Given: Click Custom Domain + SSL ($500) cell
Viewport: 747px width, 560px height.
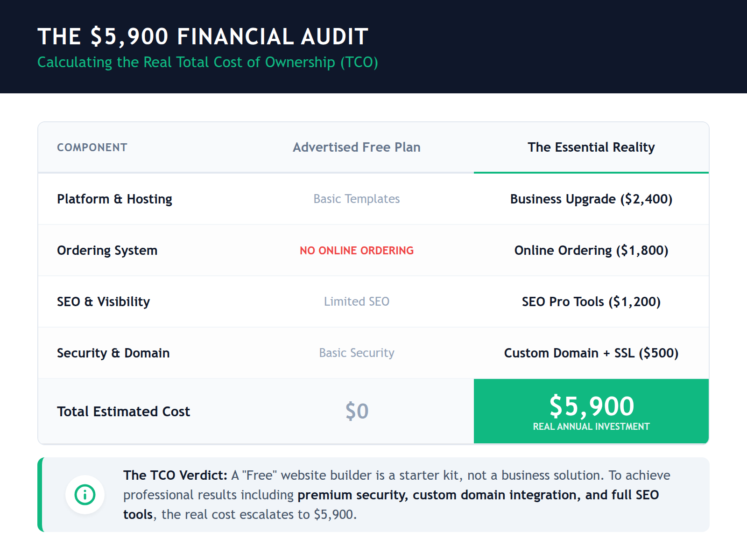Looking at the screenshot, I should 591,353.
